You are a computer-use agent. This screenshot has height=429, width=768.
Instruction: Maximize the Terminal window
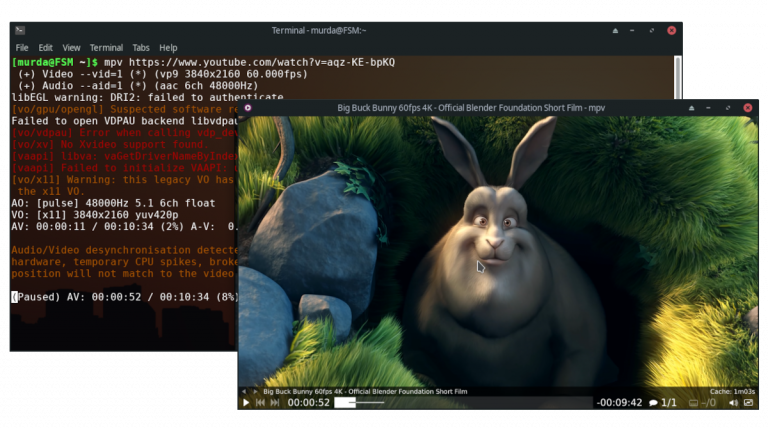click(651, 30)
